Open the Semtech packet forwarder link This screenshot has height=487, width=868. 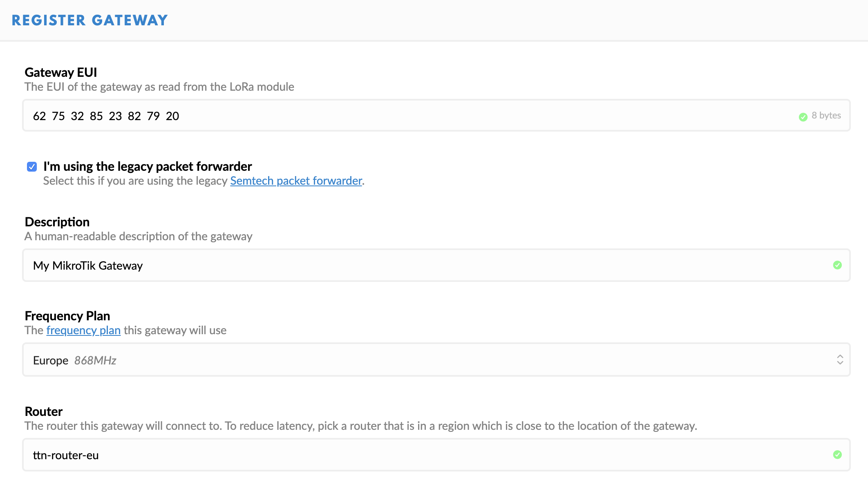296,181
